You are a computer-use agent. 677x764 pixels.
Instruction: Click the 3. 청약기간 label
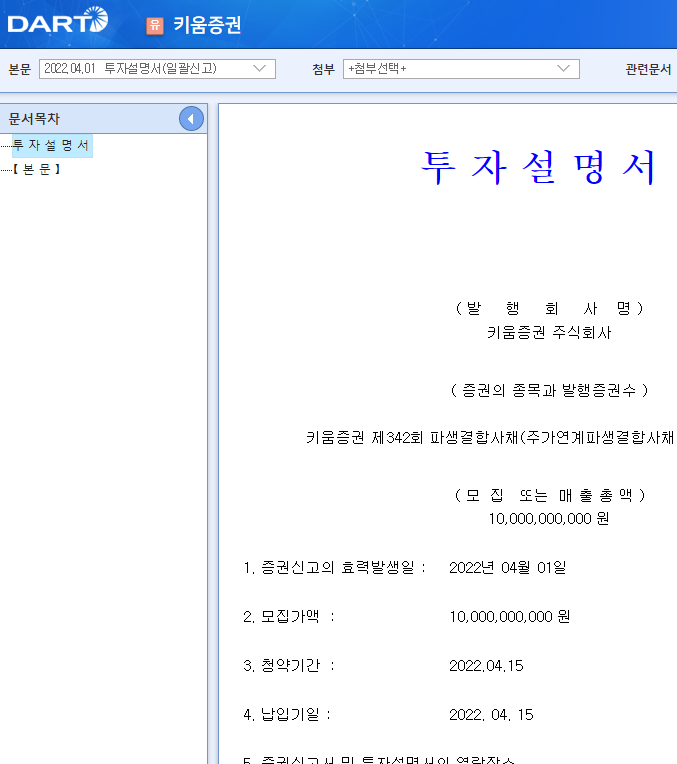pos(289,666)
